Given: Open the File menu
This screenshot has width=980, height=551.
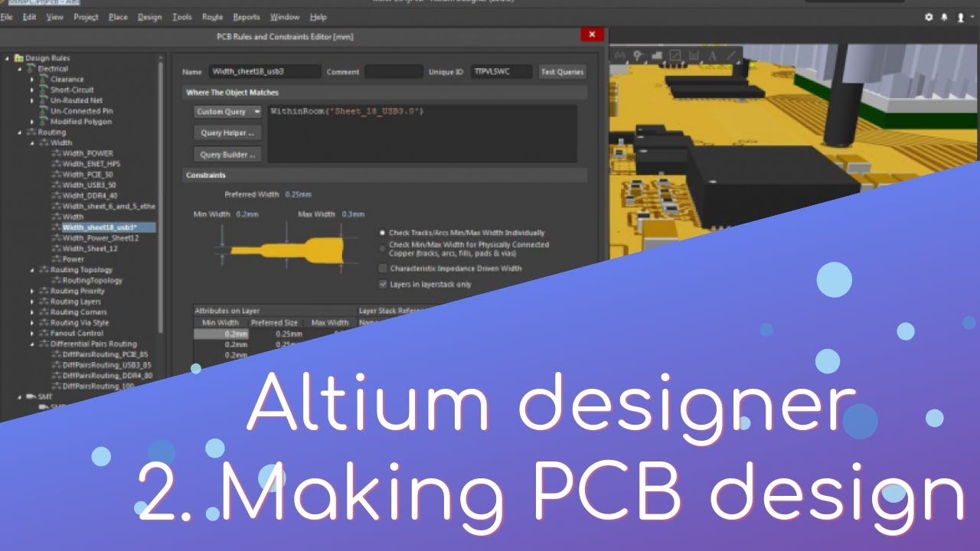Looking at the screenshot, I should point(7,17).
